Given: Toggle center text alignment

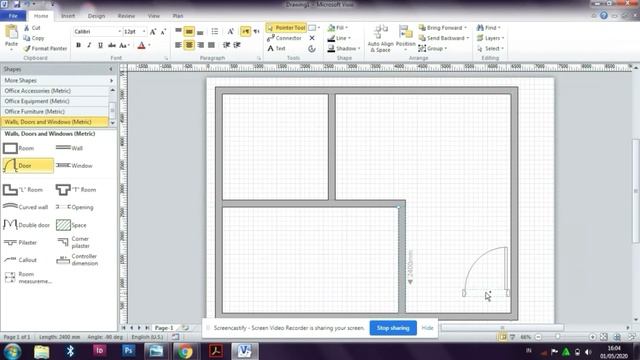Looking at the screenshot, I should (x=189, y=45).
